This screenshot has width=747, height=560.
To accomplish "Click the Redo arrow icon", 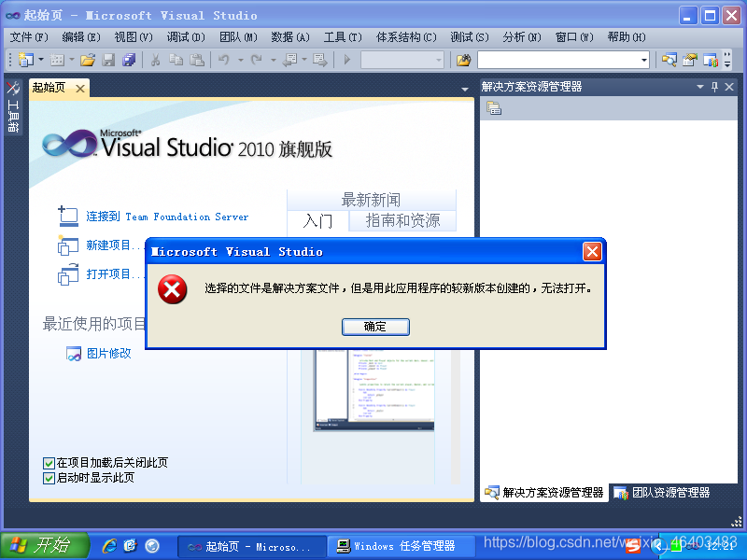I will tap(257, 60).
